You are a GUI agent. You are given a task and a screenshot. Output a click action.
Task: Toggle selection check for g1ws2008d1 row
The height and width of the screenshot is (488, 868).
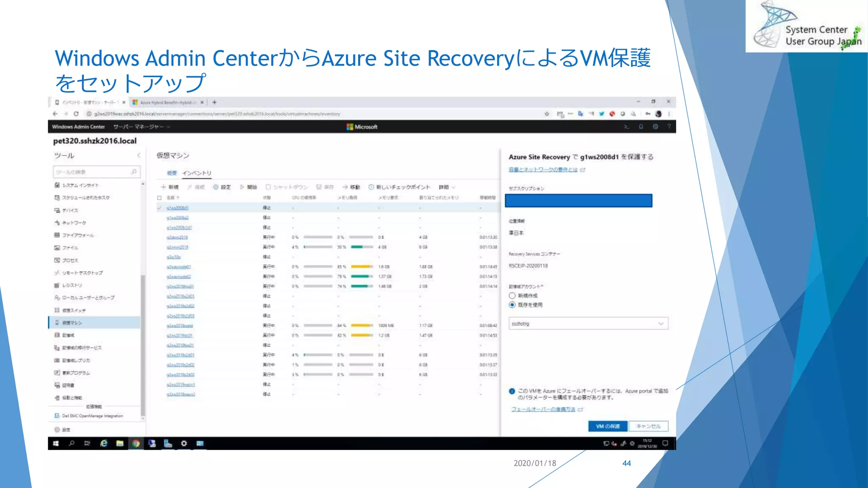click(x=159, y=208)
